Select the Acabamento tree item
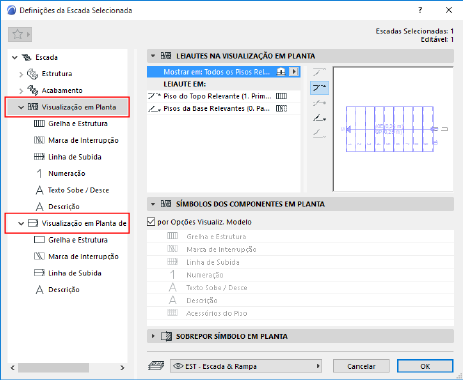Viewport: 463px width, 380px height. coord(62,90)
